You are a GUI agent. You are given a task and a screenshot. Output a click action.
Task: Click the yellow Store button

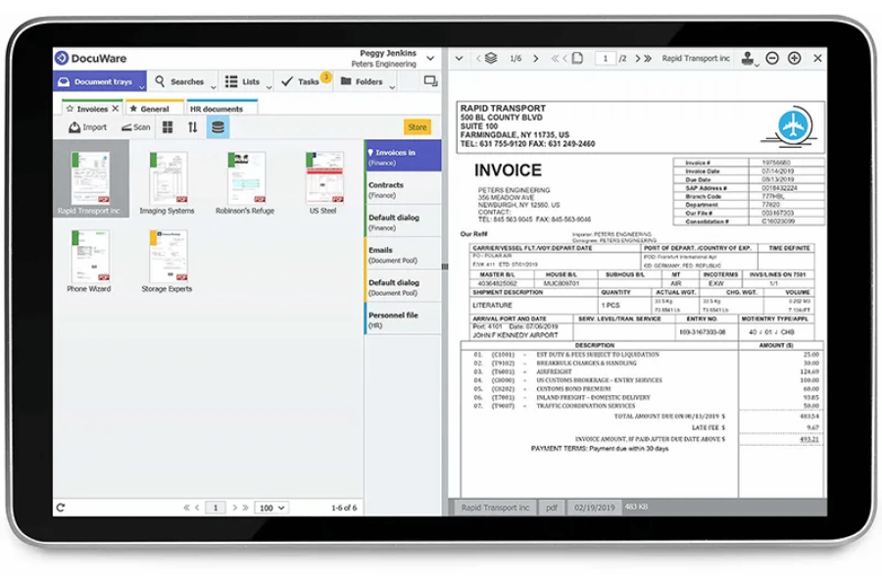[416, 127]
